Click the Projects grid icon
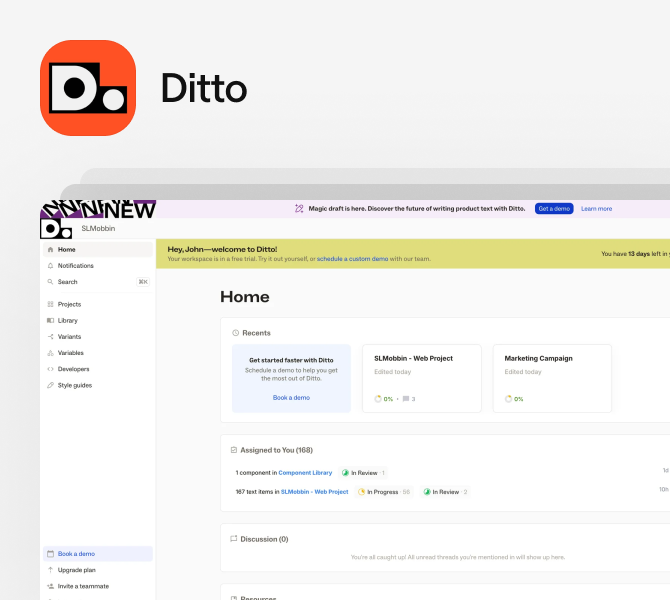This screenshot has width=670, height=600. [50, 304]
